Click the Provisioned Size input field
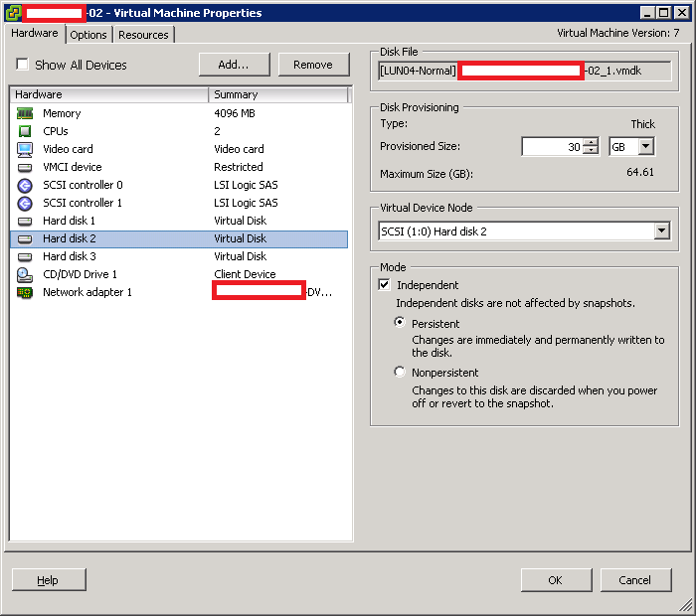 click(x=552, y=146)
